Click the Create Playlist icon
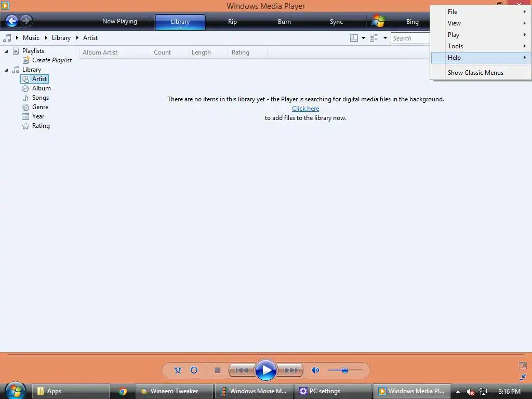Screen dimensions: 532x399 coord(26,60)
